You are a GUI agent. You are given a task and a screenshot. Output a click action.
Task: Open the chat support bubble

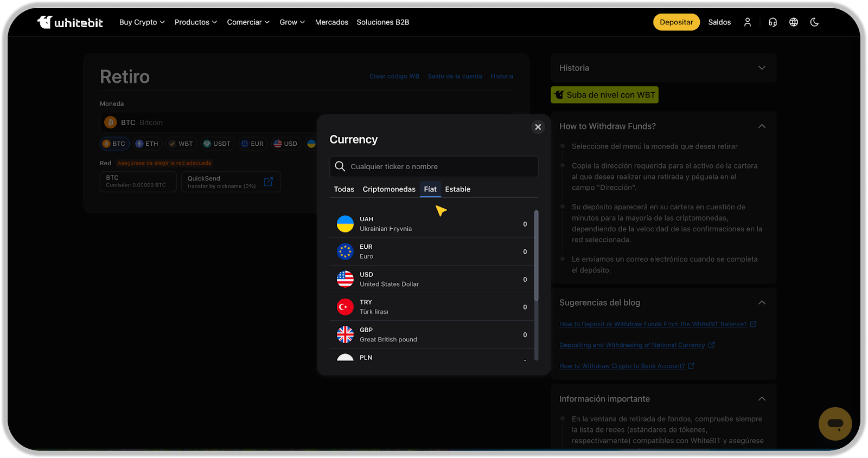click(x=835, y=424)
